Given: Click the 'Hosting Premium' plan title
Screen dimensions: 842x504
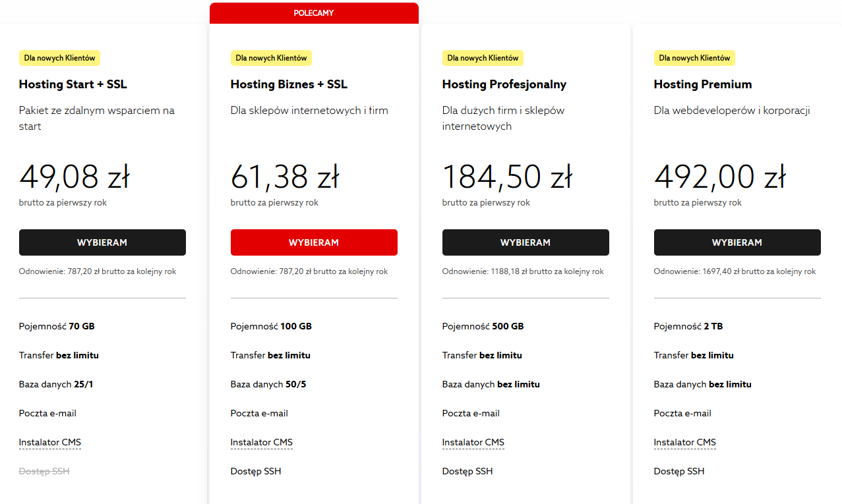Looking at the screenshot, I should click(703, 84).
